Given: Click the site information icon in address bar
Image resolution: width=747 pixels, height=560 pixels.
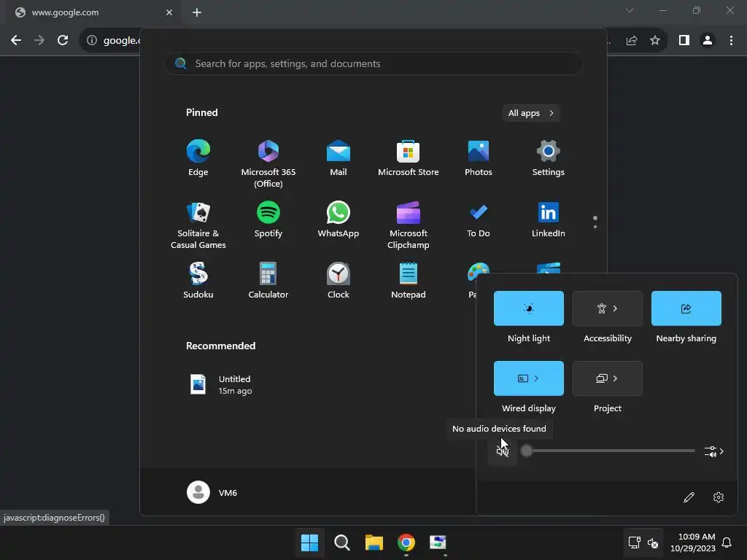Looking at the screenshot, I should 92,41.
